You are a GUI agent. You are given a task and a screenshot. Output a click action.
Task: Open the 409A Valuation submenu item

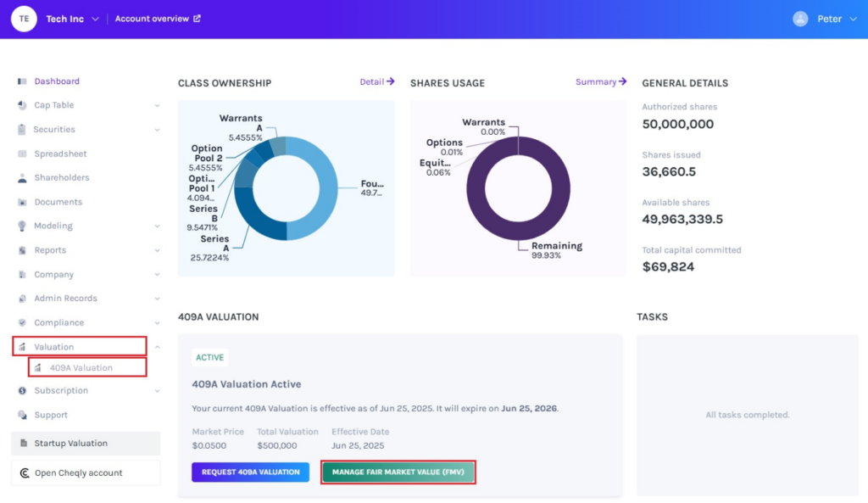(81, 368)
